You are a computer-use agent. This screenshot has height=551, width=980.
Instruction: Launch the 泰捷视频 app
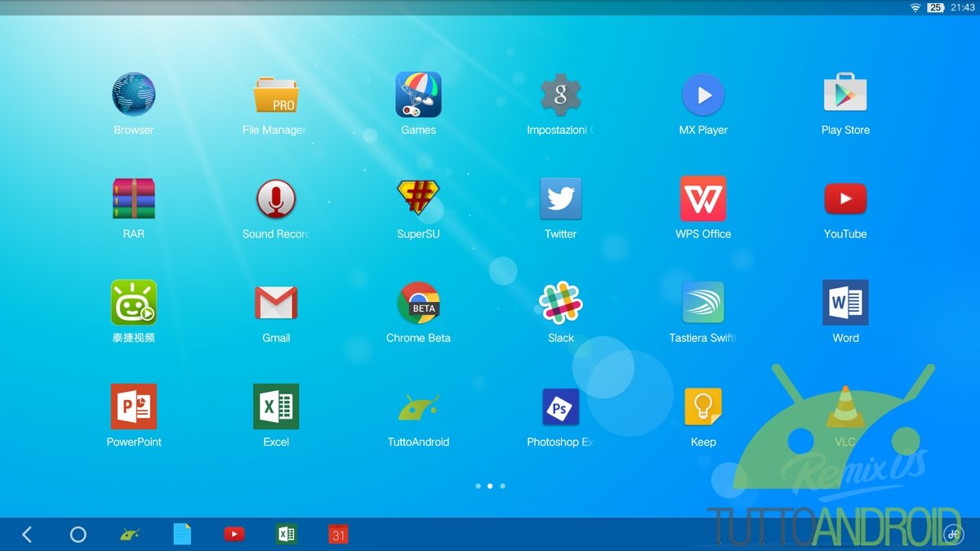(133, 303)
